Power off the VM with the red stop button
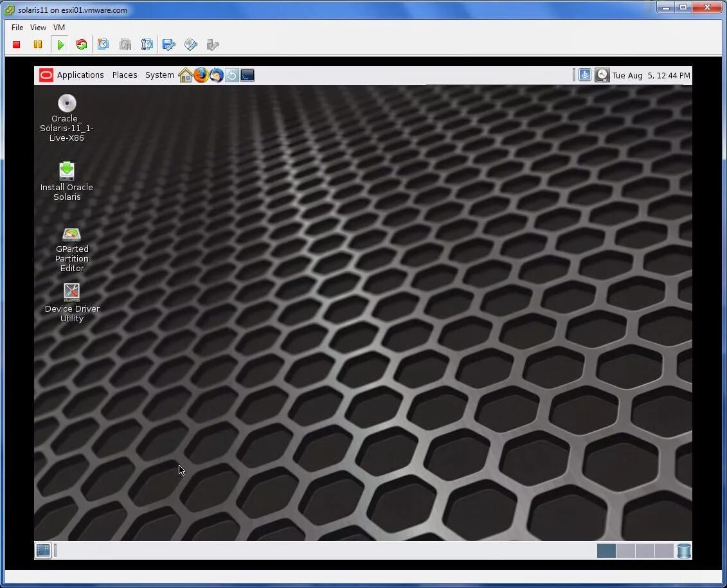The height and width of the screenshot is (588, 727). pyautogui.click(x=16, y=44)
